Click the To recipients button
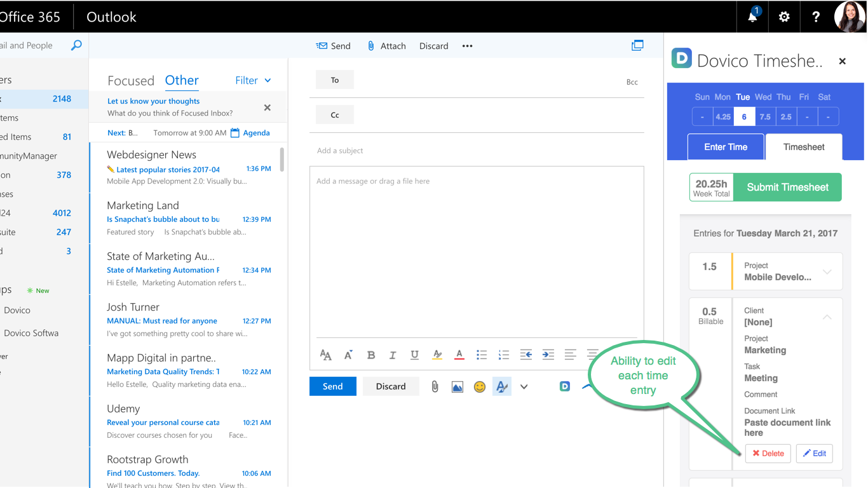 tap(335, 80)
